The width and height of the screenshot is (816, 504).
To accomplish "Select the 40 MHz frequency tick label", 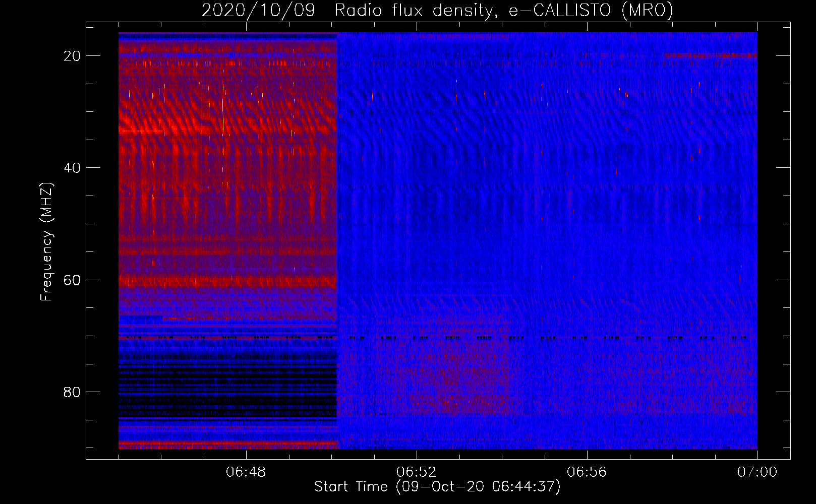I will tap(72, 168).
